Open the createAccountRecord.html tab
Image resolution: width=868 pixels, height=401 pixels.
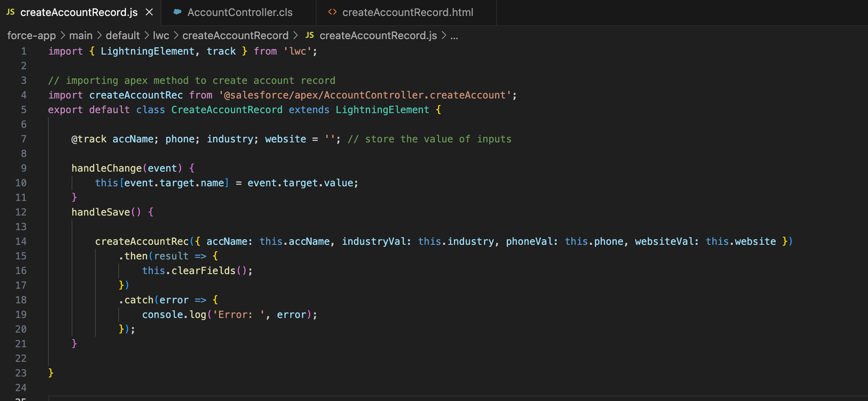coord(407,12)
